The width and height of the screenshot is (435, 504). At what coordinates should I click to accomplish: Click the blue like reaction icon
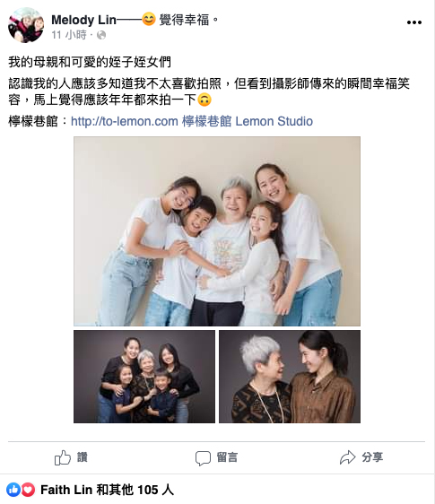point(13,490)
